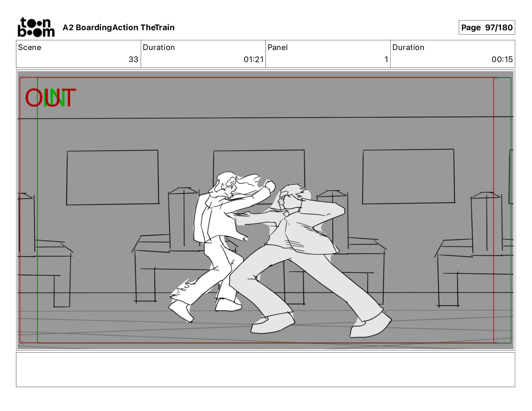Image resolution: width=532 pixels, height=411 pixels.
Task: Click the overlapping 'OUT/IN' camera label
Action: 51,98
